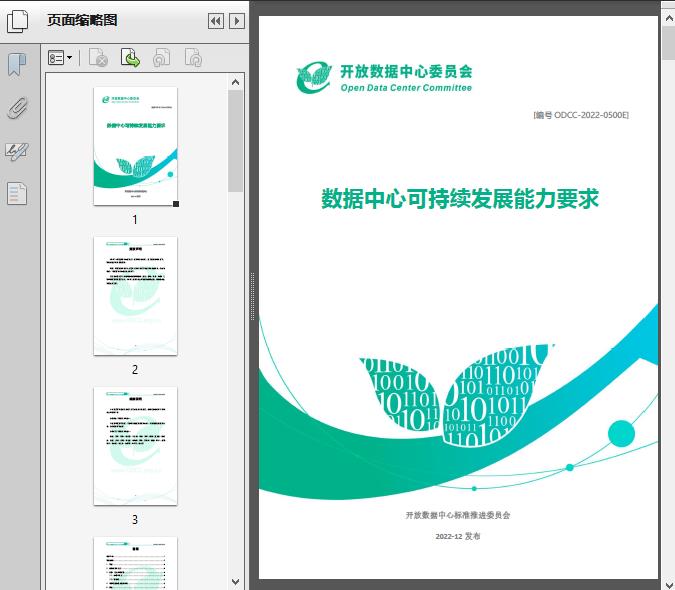The height and width of the screenshot is (590, 675).
Task: Open the document content panel icon
Action: coord(17,194)
